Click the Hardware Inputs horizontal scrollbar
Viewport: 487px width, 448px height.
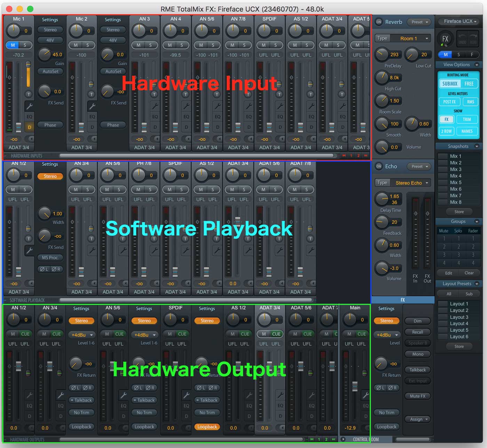coord(197,156)
